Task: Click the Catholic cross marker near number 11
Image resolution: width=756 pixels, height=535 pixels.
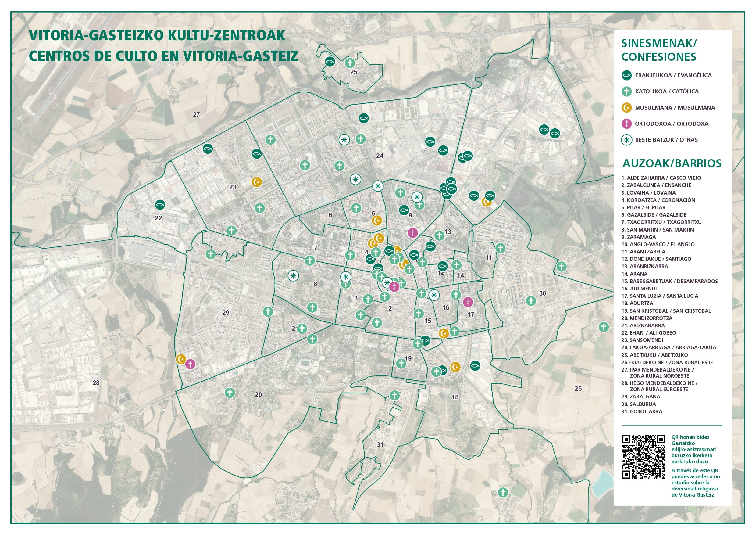Action: point(500,248)
